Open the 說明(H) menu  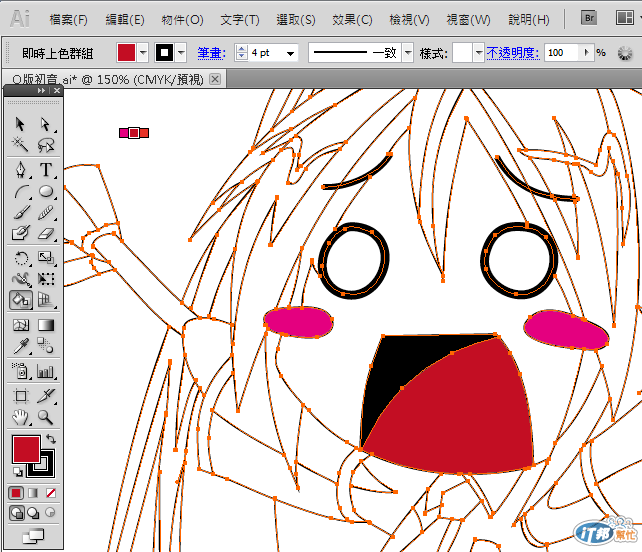(x=529, y=20)
